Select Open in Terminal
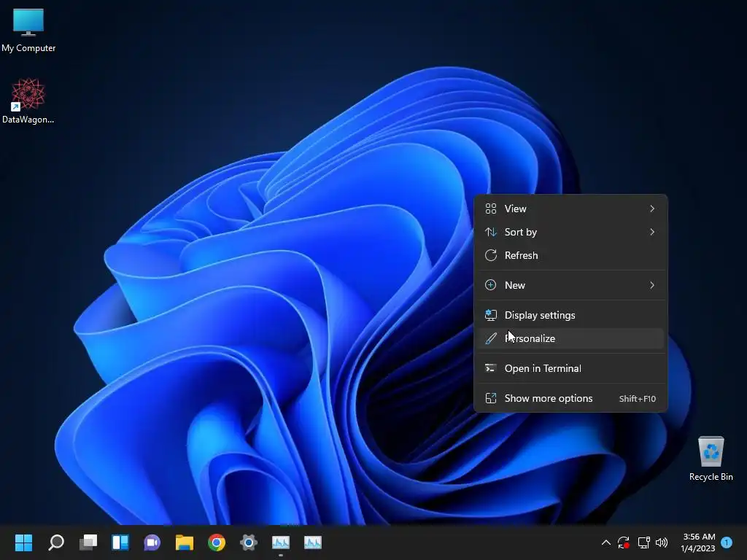Image resolution: width=747 pixels, height=560 pixels. (x=570, y=368)
